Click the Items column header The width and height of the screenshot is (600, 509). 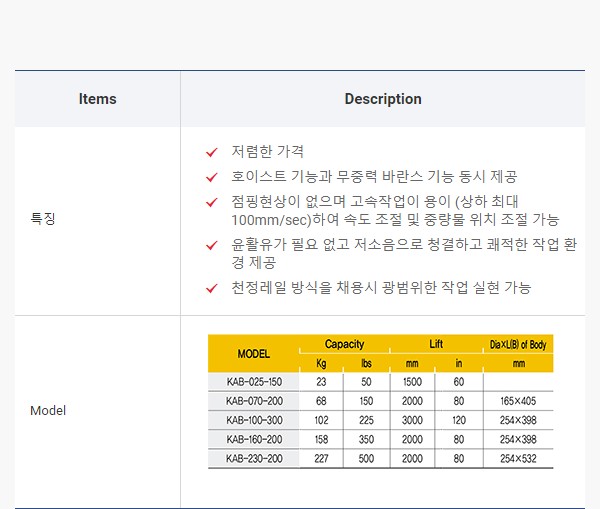coord(97,99)
